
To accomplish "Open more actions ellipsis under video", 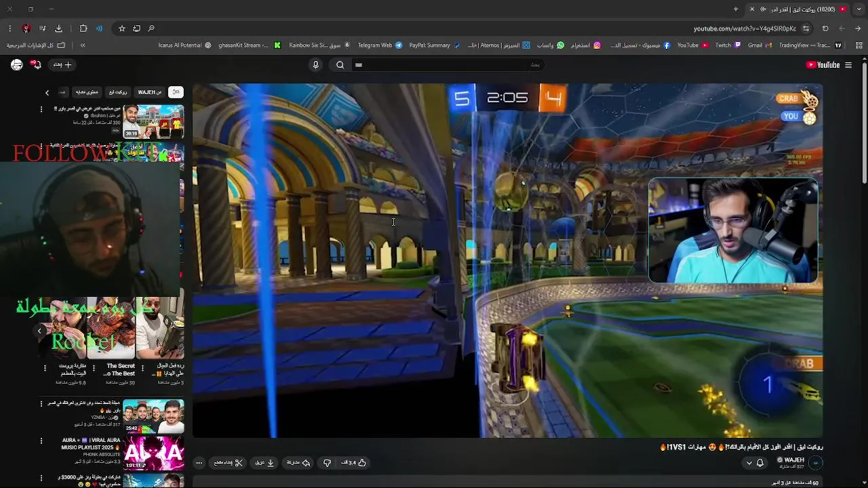I will click(199, 463).
